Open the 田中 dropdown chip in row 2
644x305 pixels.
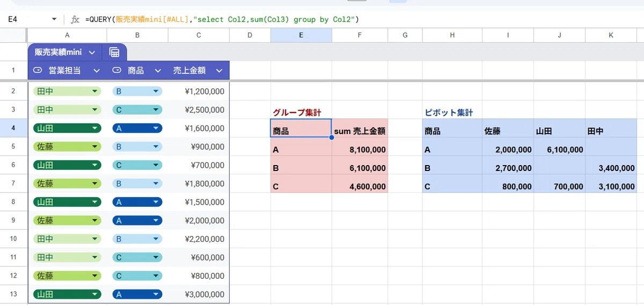pos(67,92)
